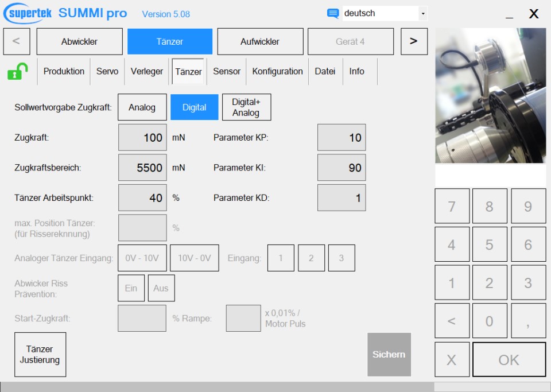Tap keypad digit 0
Image resolution: width=551 pixels, height=392 pixels.
(490, 321)
